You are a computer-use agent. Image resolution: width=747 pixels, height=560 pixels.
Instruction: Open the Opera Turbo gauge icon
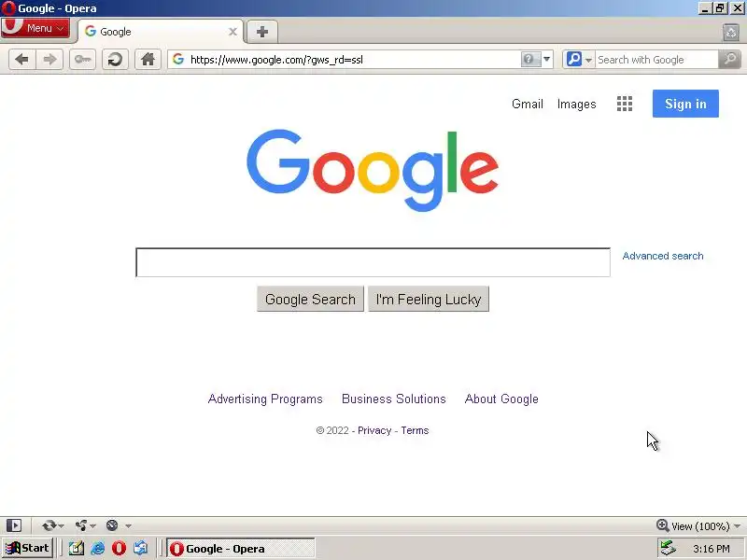pyautogui.click(x=112, y=525)
